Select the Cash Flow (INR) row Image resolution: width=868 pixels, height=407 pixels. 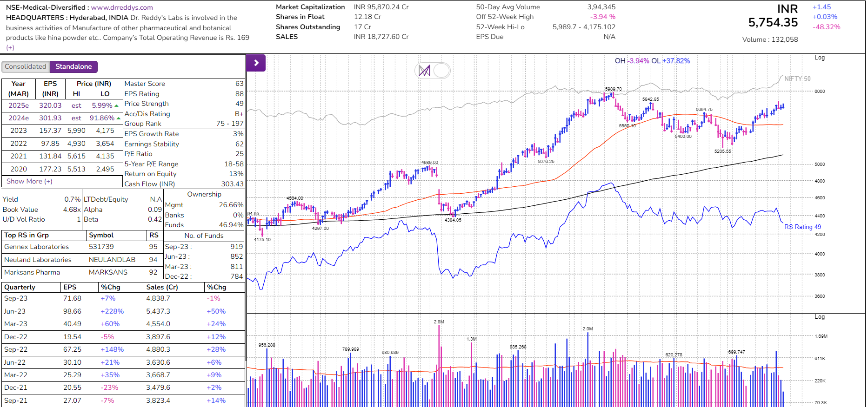[184, 184]
